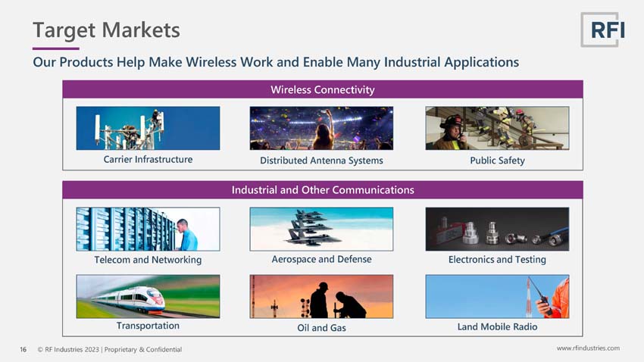The image size is (644, 362).
Task: Select the Electronics and Testing connectors image
Action: coord(497,229)
